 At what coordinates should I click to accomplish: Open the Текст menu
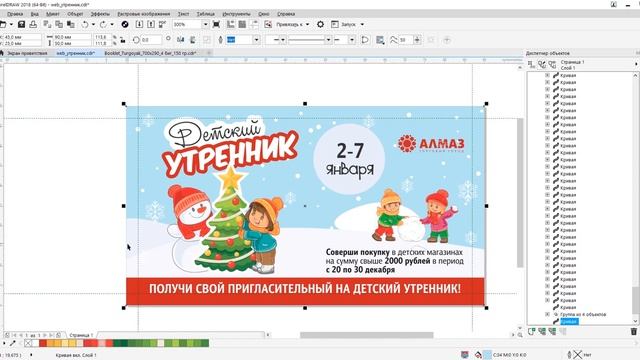coord(183,14)
